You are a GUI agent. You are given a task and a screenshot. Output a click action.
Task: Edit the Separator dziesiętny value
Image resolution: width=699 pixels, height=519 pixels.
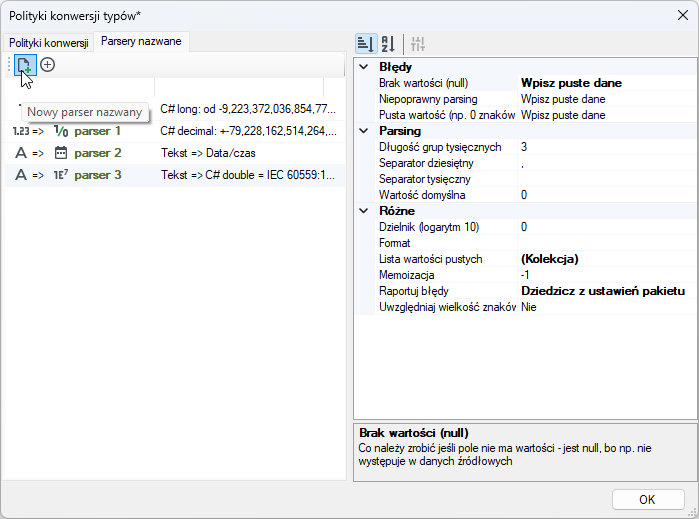tap(607, 163)
